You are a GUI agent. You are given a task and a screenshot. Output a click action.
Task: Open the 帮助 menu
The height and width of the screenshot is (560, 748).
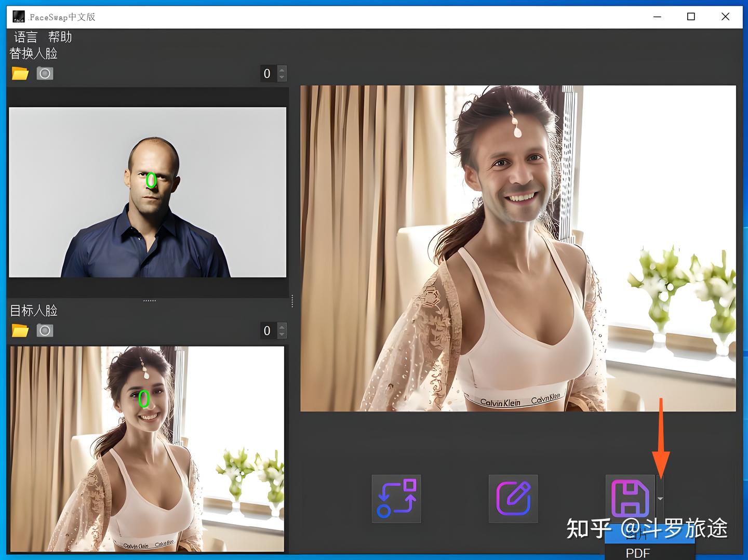(60, 37)
